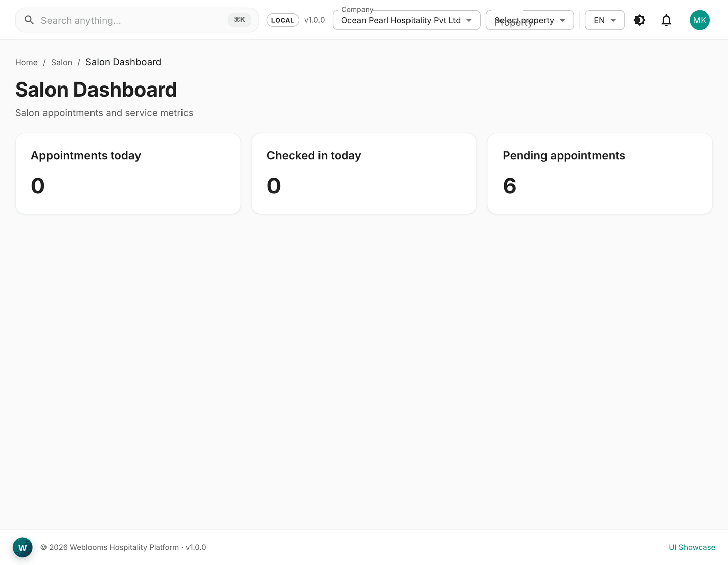Go to Home breadcrumb link
The height and width of the screenshot is (565, 728).
tap(26, 62)
